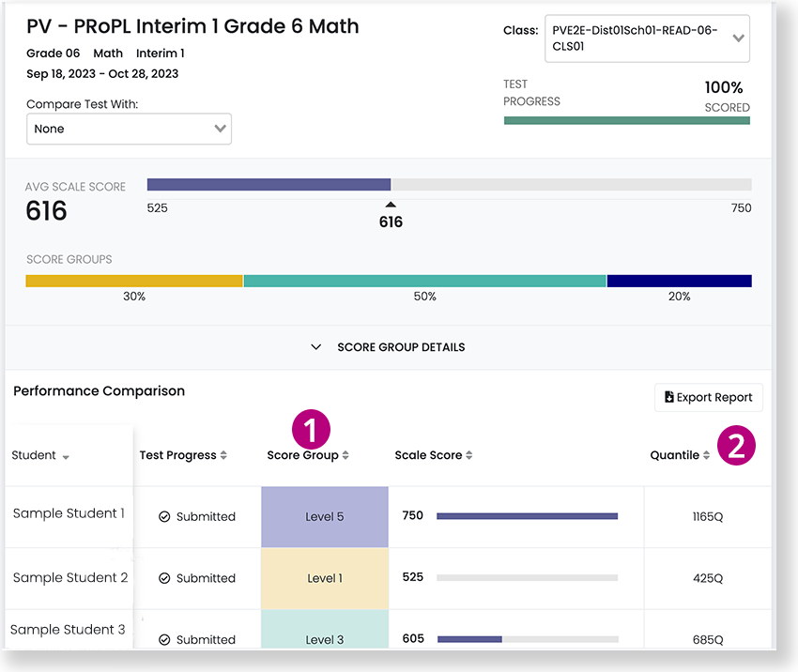Click the Quantile column sort arrows
This screenshot has height=672, width=798.
tap(707, 456)
